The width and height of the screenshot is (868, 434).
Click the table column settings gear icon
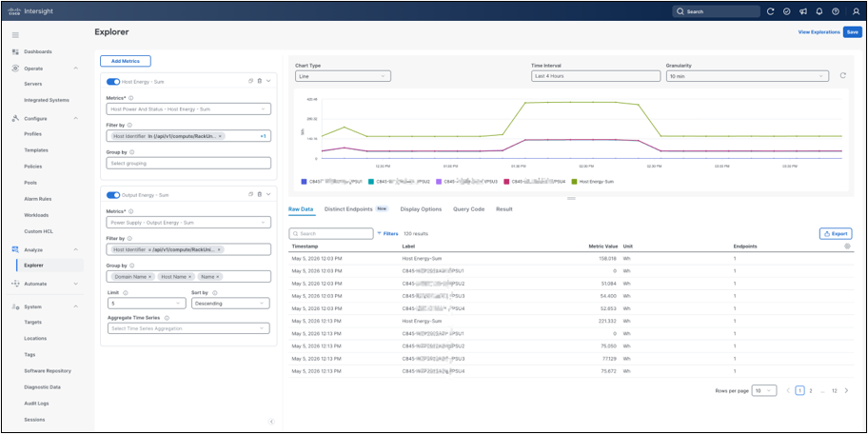(847, 246)
